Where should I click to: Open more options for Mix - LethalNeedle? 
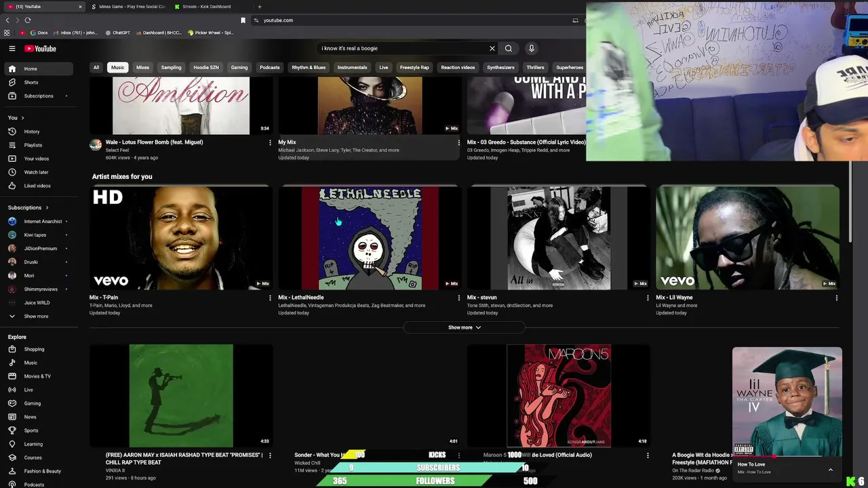458,298
